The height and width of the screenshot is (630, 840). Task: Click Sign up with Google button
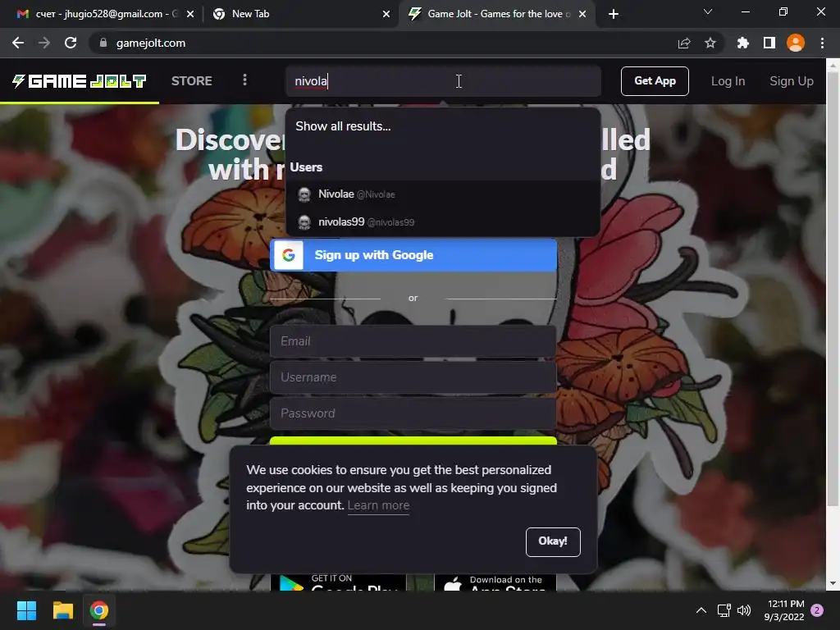pyautogui.click(x=413, y=255)
